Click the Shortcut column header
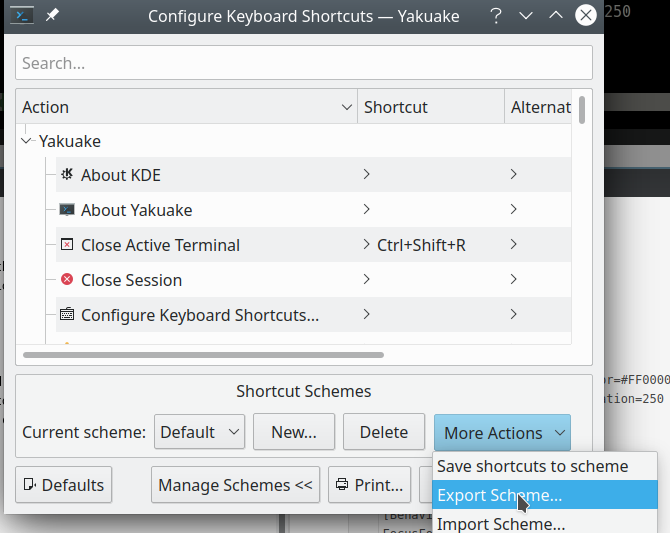The image size is (670, 533). [431, 107]
